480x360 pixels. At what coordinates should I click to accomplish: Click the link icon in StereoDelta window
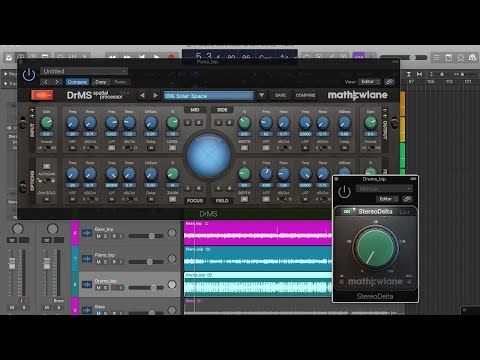click(x=407, y=199)
